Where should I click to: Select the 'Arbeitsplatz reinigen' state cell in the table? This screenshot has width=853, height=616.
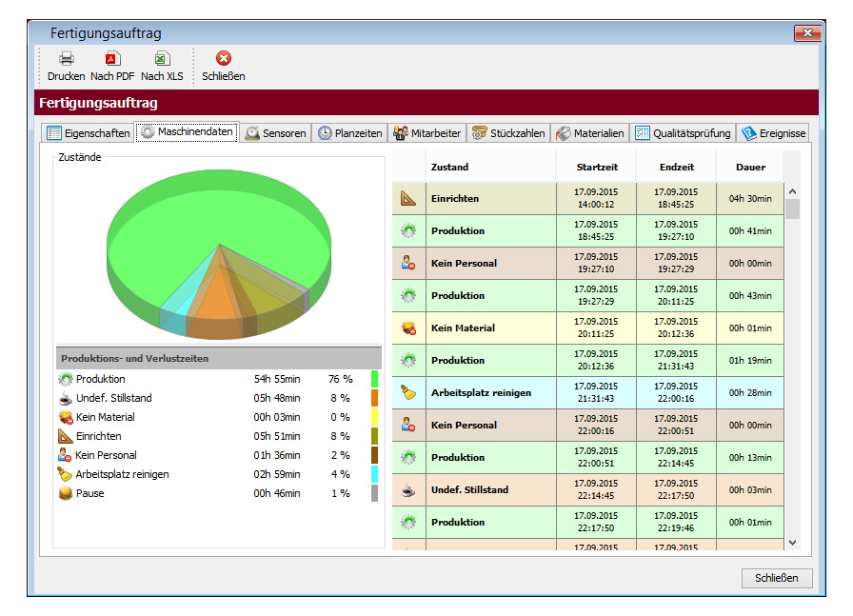(x=490, y=393)
